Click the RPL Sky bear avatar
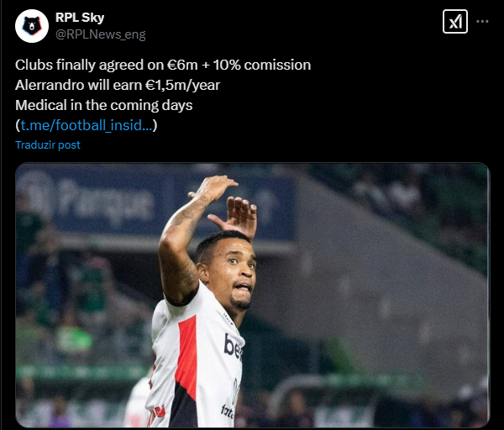This screenshot has height=430, width=504. point(32,26)
